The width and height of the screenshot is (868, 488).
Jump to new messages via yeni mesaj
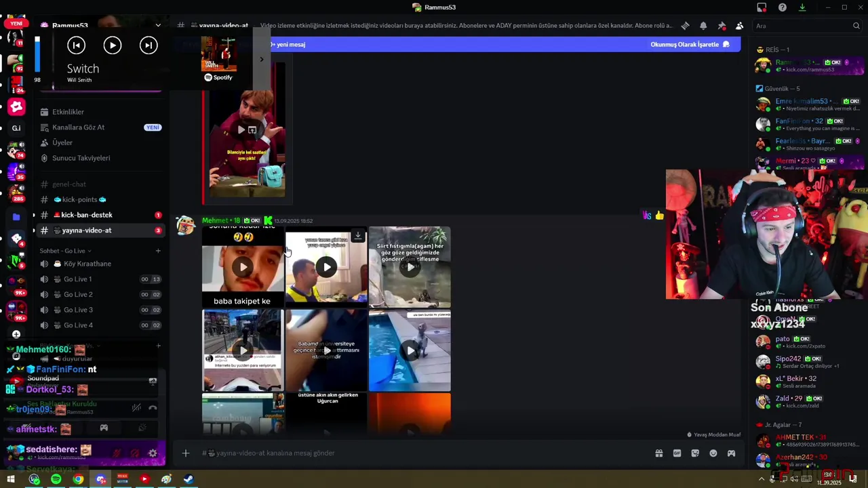coord(290,45)
